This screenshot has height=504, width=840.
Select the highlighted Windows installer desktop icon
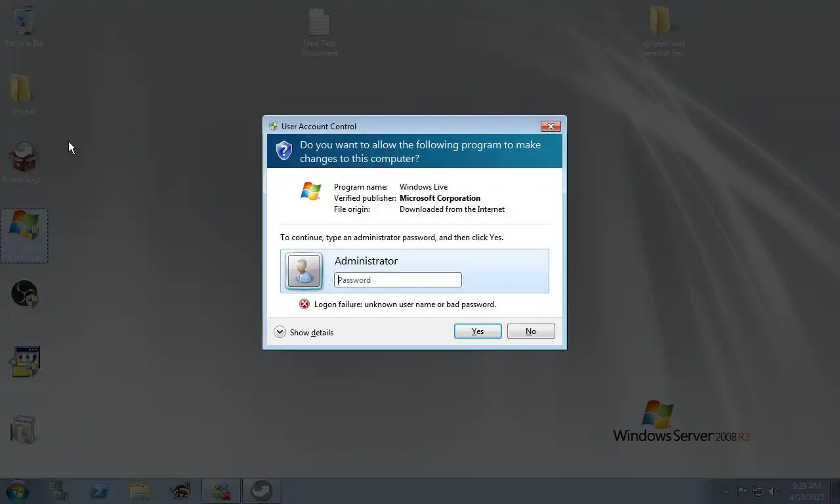[24, 236]
